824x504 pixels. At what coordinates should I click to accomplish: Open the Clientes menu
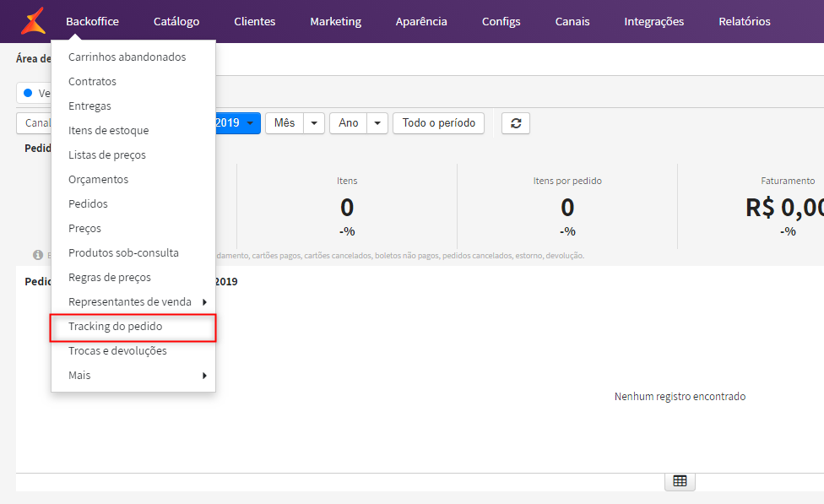click(254, 22)
